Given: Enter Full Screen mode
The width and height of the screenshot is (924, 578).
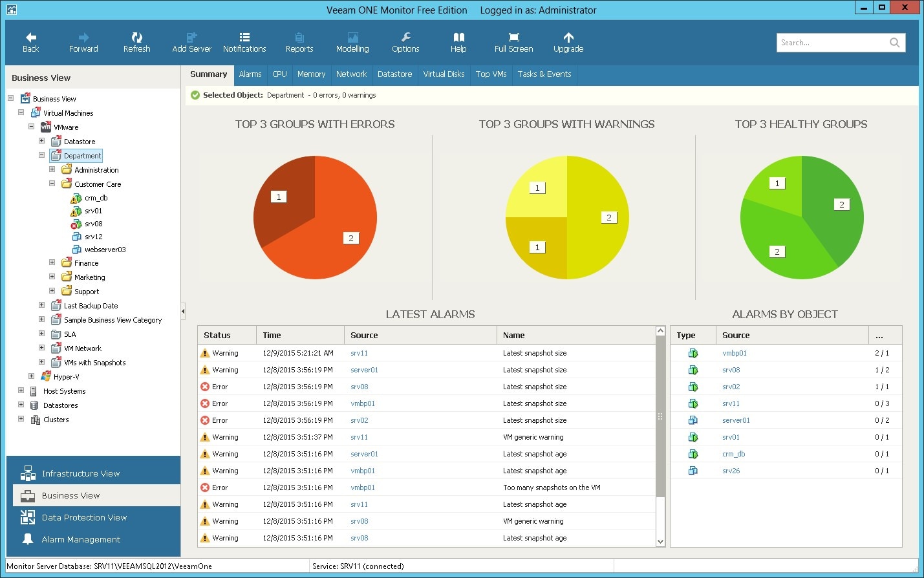Looking at the screenshot, I should click(x=513, y=42).
